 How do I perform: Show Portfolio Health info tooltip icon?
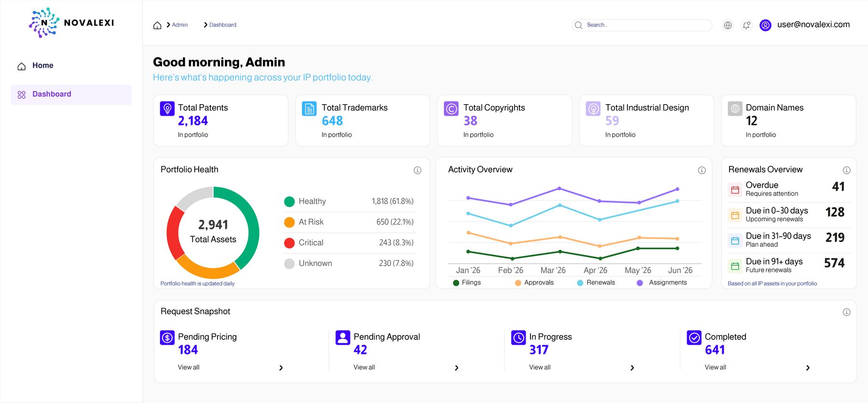418,170
